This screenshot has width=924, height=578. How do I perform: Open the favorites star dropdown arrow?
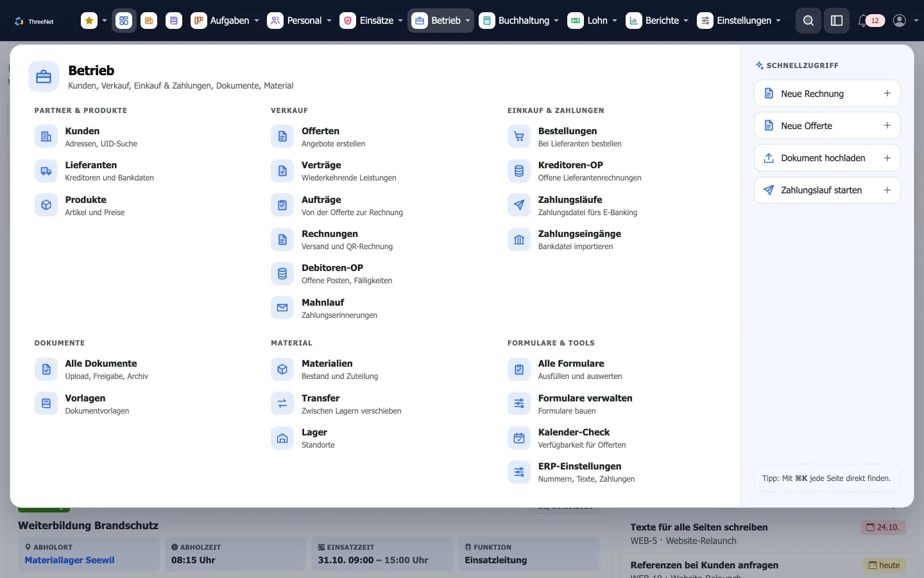tap(105, 21)
